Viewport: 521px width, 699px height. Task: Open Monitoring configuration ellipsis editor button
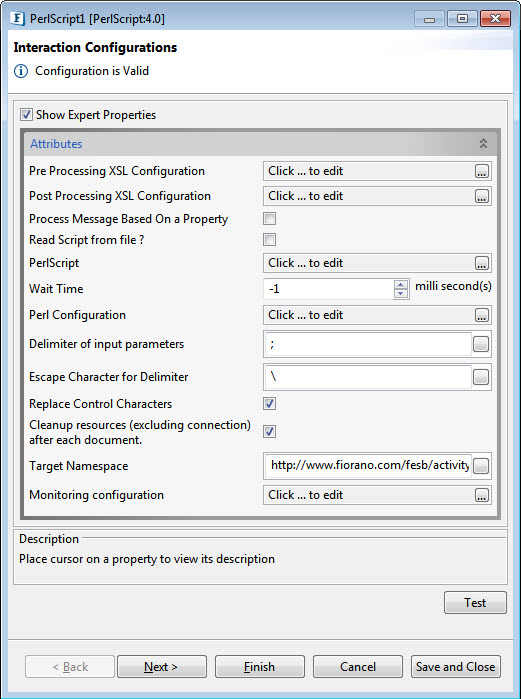tap(481, 495)
